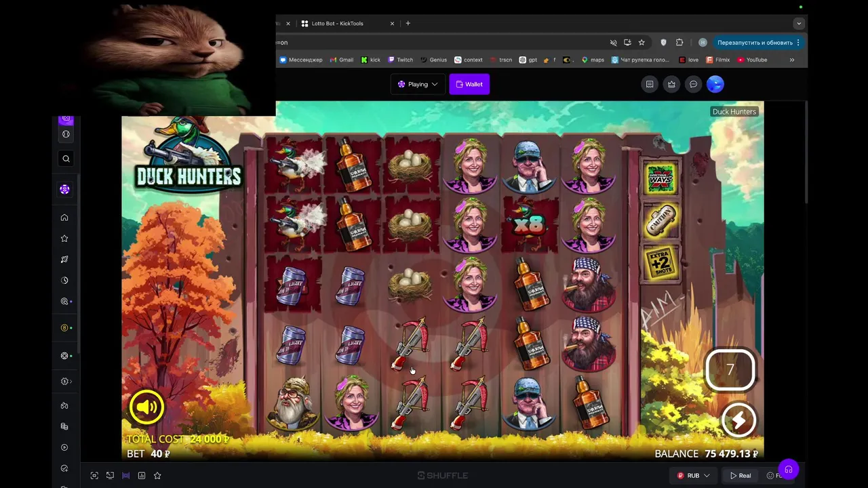Open the RUB currency dropdown

click(x=693, y=476)
